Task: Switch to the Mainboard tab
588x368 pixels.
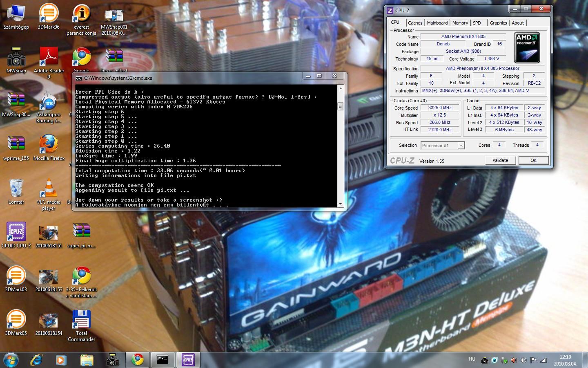Action: click(437, 23)
